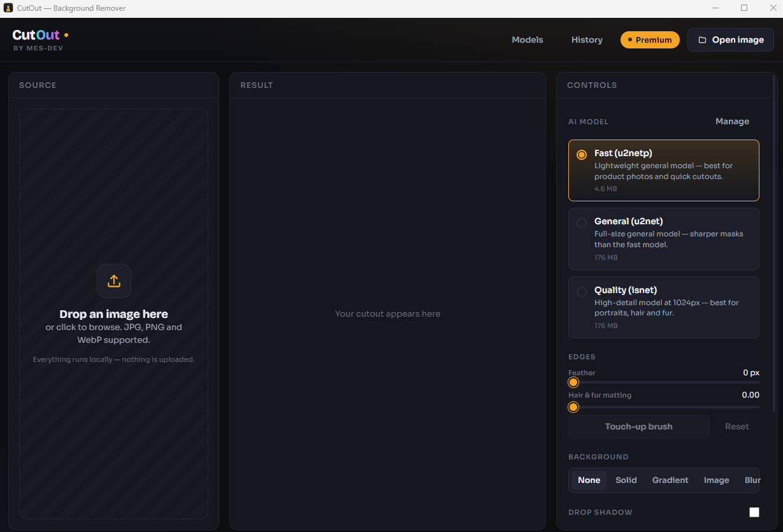Choose Solid background option
This screenshot has height=532, width=783.
click(x=626, y=480)
